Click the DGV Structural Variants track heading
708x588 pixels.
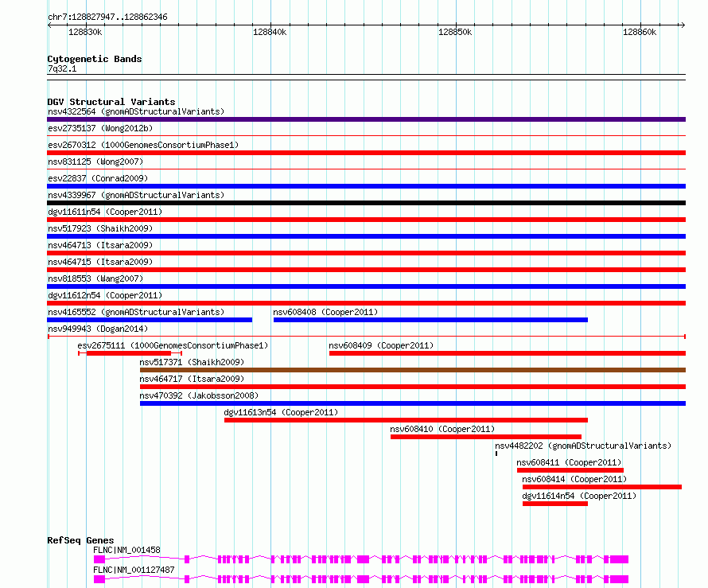[x=111, y=102]
